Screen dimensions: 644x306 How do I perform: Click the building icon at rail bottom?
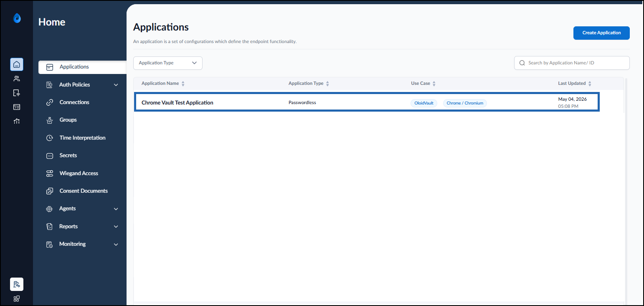(17, 284)
